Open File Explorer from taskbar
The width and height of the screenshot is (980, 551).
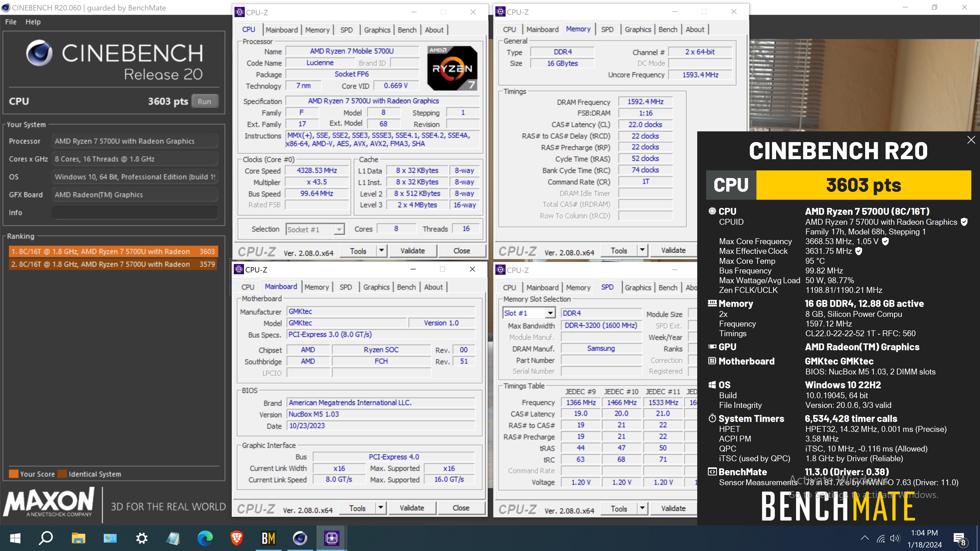(x=78, y=538)
